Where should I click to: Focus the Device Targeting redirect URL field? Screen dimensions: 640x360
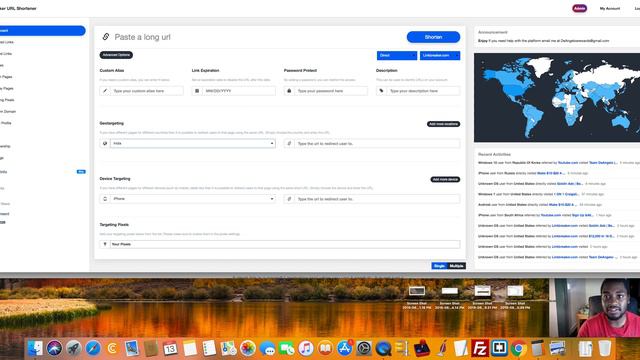[x=377, y=199]
